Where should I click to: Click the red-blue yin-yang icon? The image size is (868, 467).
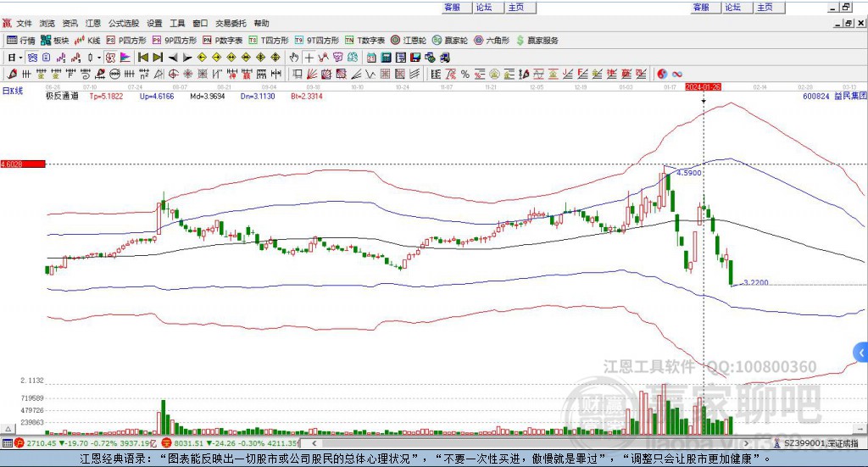coord(662,74)
